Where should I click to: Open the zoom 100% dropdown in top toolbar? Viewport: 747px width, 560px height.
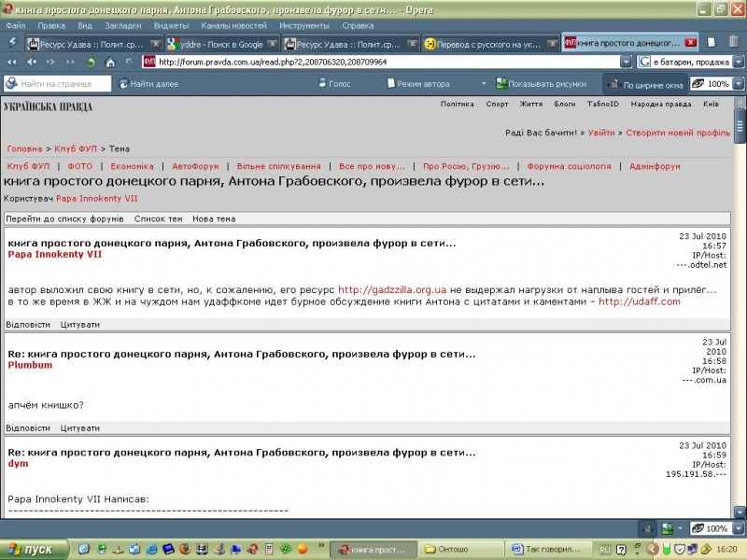coord(739,84)
